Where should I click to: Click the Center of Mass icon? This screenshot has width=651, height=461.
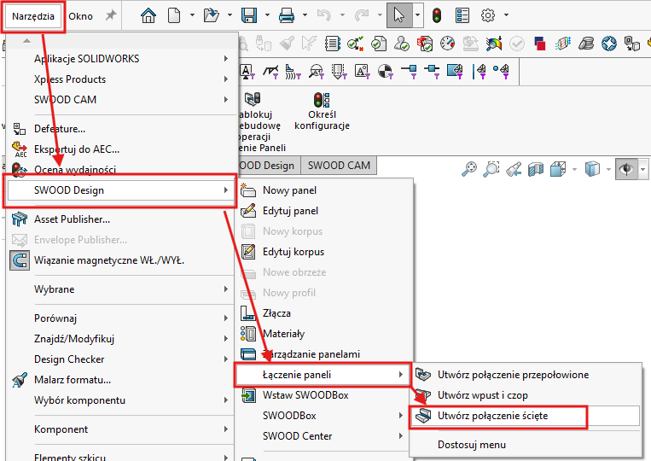(385, 72)
